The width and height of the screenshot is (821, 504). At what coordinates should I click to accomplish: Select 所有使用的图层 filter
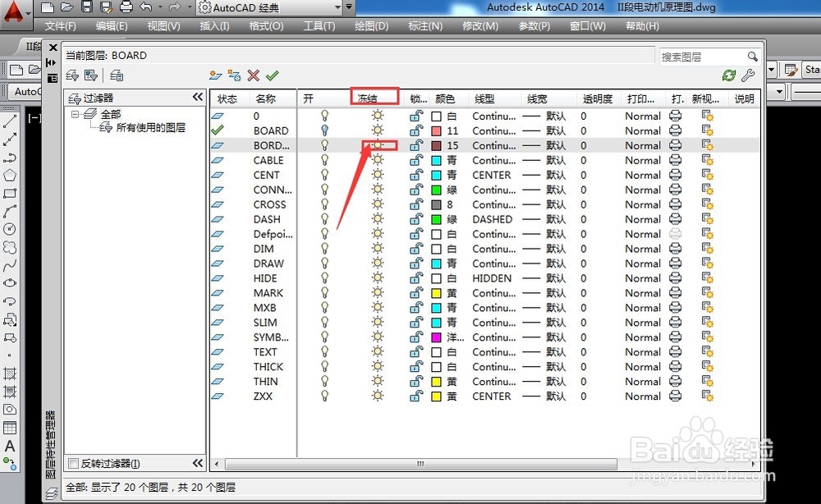(x=150, y=127)
